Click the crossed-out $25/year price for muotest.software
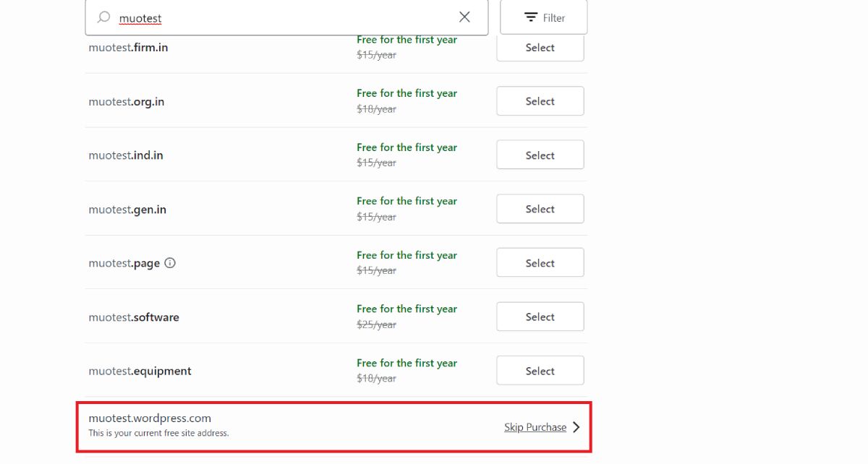This screenshot has width=868, height=464. pos(375,325)
